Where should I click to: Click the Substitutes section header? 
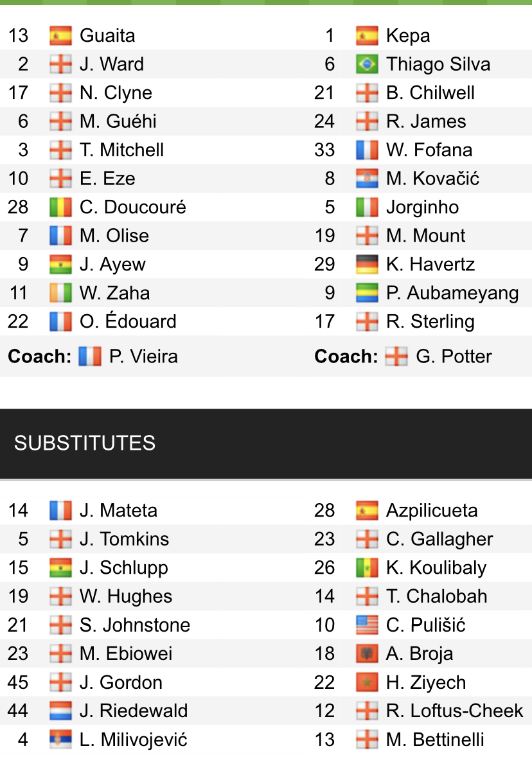85,443
